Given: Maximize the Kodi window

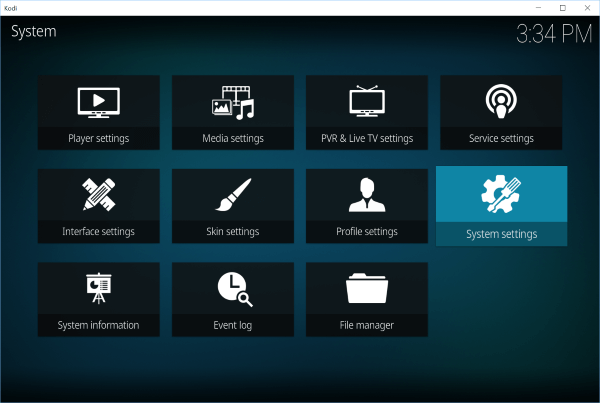Looking at the screenshot, I should click(x=562, y=7).
